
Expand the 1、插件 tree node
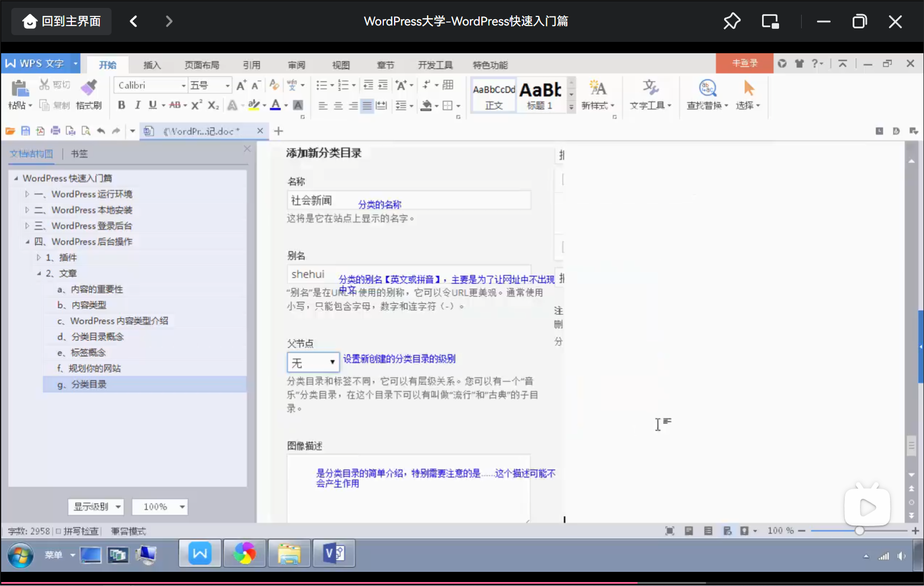38,258
